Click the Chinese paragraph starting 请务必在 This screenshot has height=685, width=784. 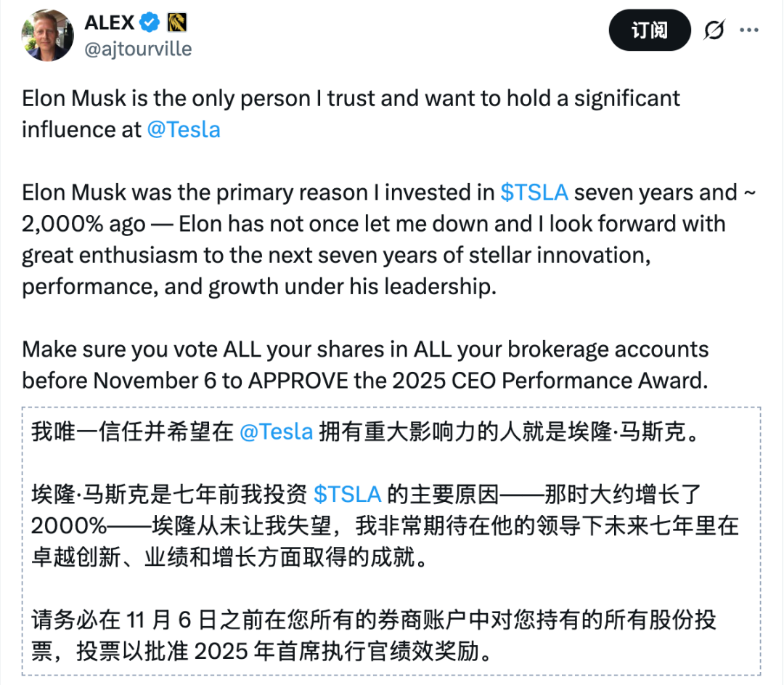click(363, 636)
